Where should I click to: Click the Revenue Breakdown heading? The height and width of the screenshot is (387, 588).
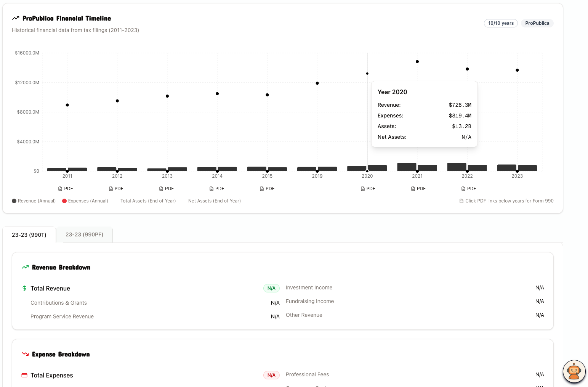pyautogui.click(x=61, y=267)
